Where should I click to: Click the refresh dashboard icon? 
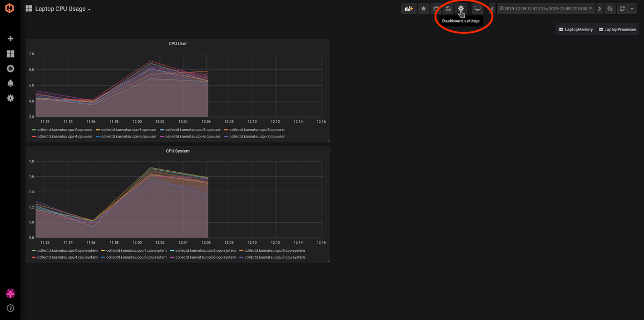click(623, 9)
